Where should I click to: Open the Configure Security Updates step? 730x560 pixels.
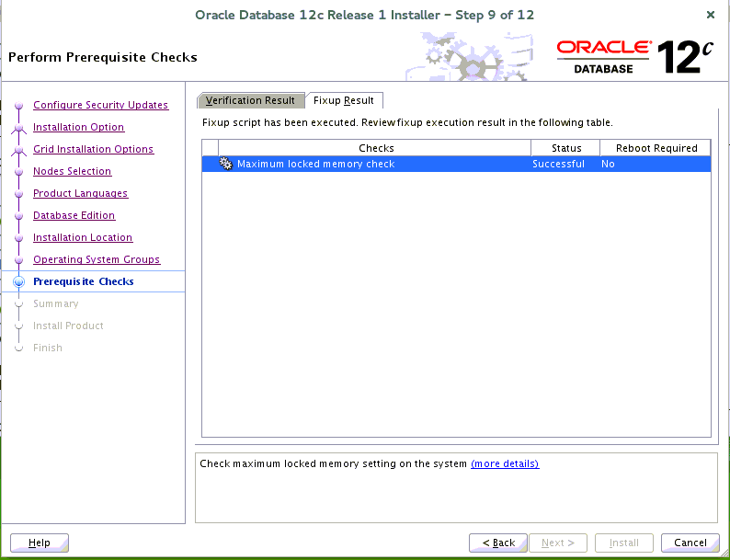coord(100,105)
